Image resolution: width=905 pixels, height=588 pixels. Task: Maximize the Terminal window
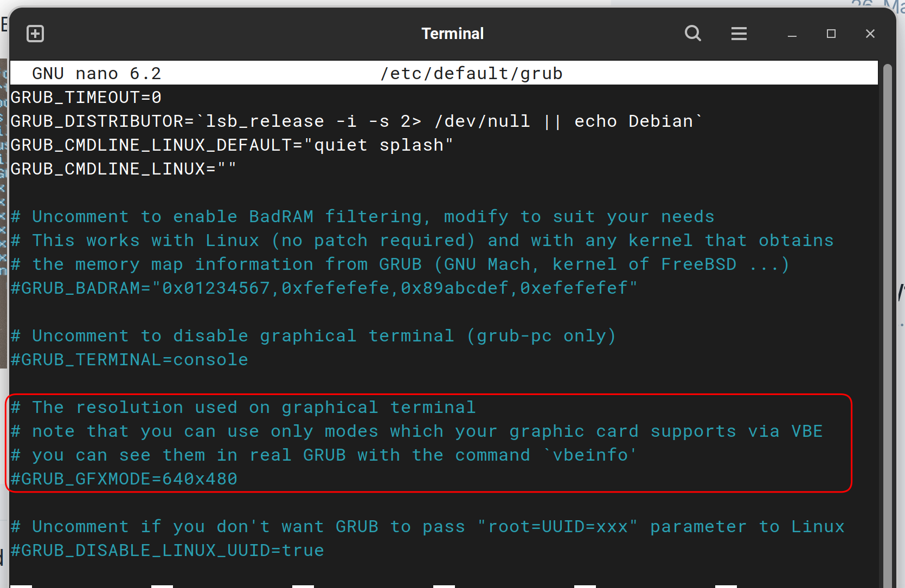tap(831, 34)
